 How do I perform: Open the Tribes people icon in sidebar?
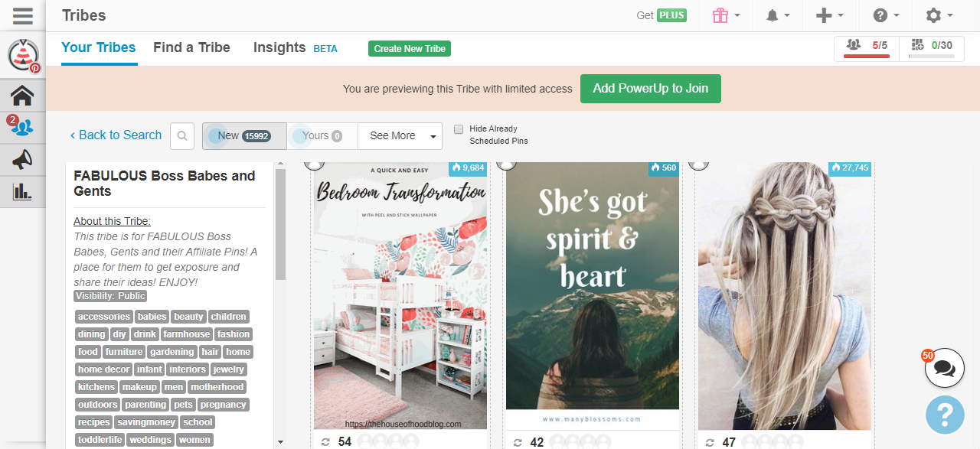tap(22, 127)
